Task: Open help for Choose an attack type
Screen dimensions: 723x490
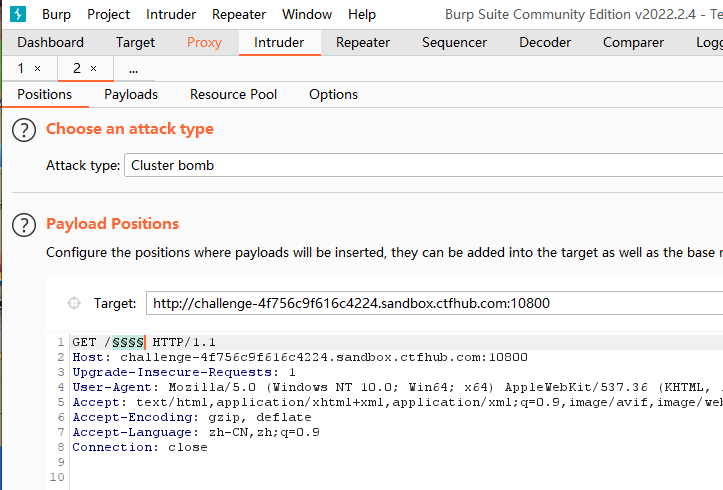Action: coord(25,130)
